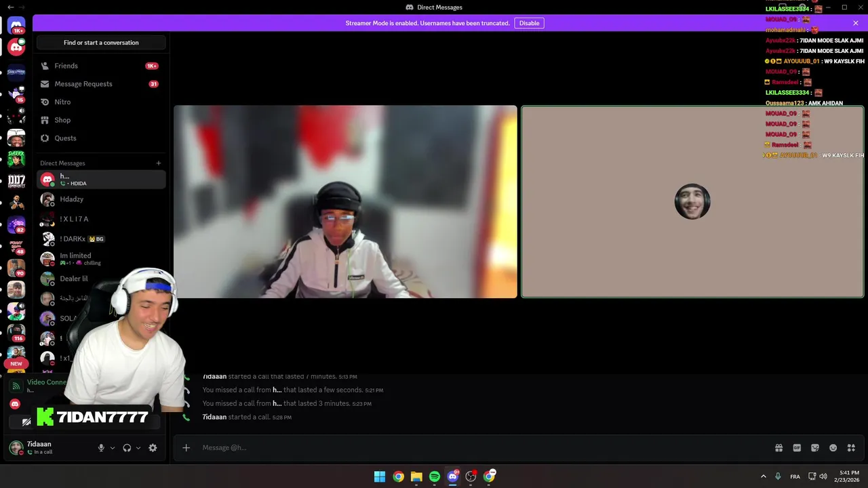Open the server with the 82 unread badge
The height and width of the screenshot is (488, 868).
pos(16,224)
